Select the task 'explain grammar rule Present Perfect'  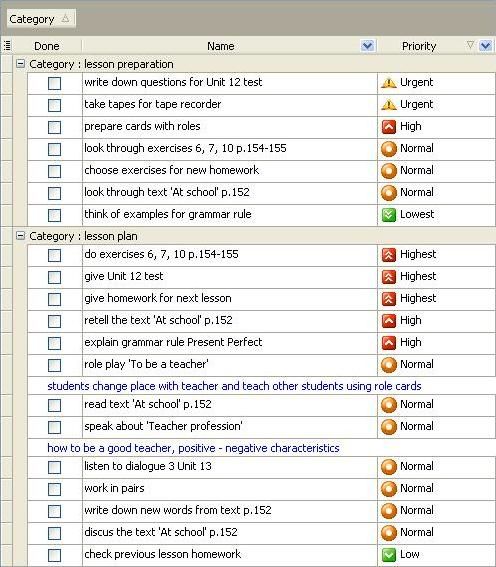pos(173,342)
